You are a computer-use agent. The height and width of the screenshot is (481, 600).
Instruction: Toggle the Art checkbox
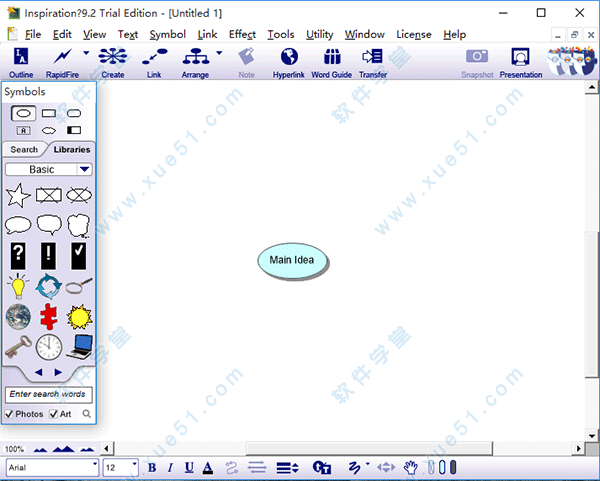click(54, 414)
